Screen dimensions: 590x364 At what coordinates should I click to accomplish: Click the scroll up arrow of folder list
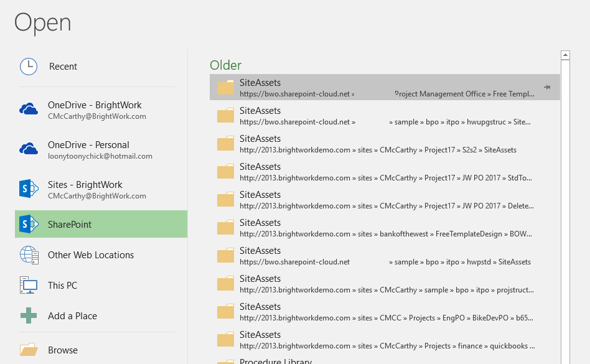[x=565, y=55]
